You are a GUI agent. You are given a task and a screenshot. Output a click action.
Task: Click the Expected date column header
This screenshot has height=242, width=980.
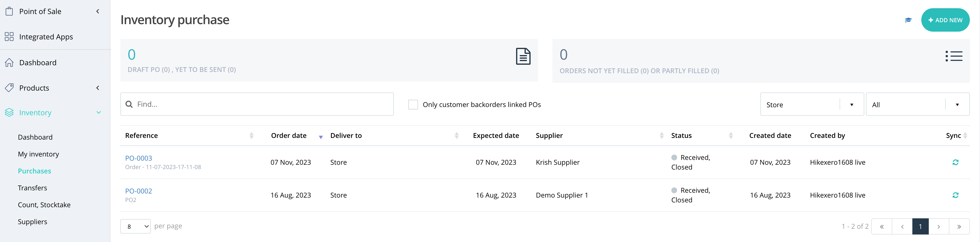coord(496,135)
